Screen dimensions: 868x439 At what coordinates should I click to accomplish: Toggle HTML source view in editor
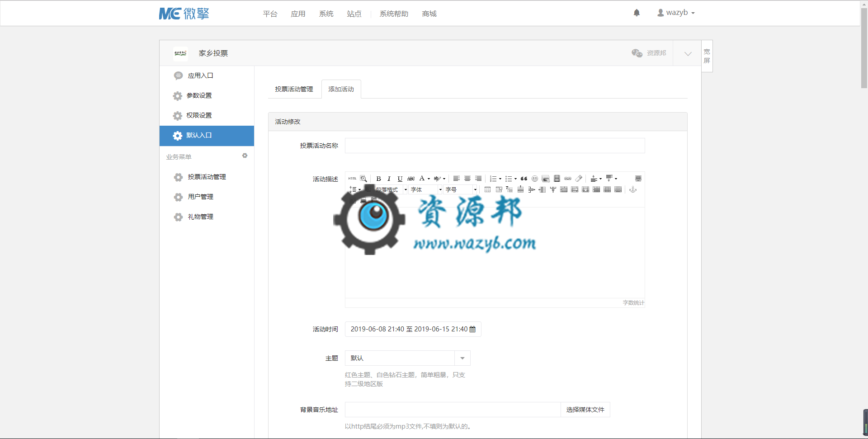[x=352, y=179]
